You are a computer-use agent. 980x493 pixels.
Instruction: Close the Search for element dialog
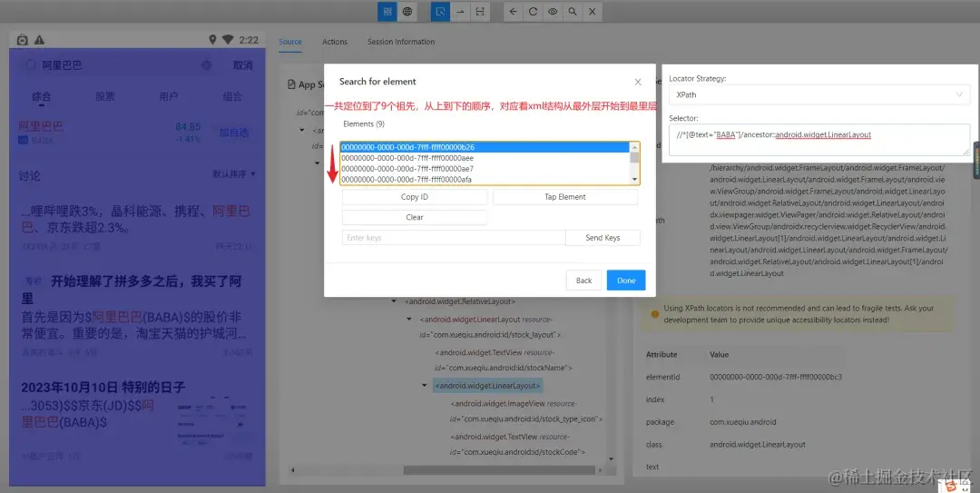point(638,82)
